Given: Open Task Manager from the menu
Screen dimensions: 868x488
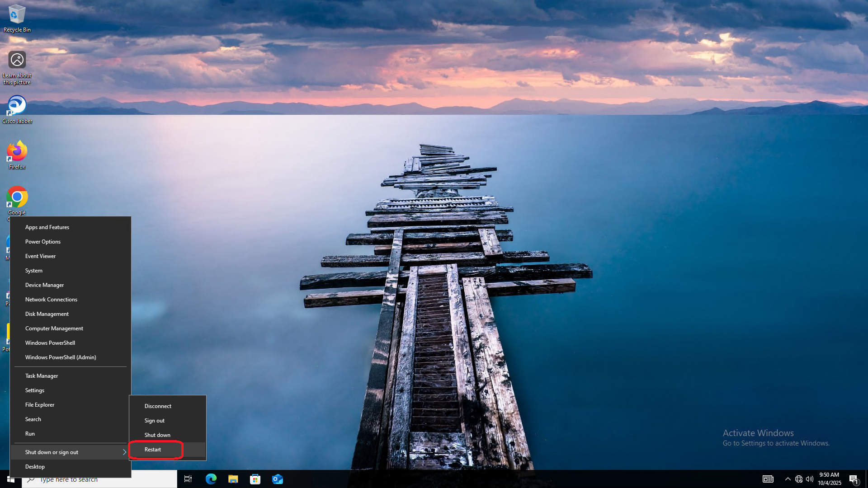Looking at the screenshot, I should tap(42, 376).
